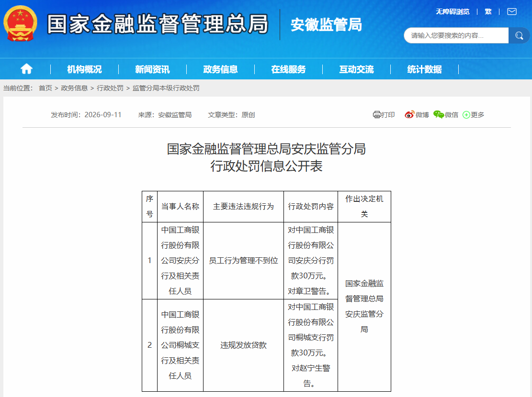532x397 pixels.
Task: Click the penalty cell mentioning 章卫警告
Action: click(x=311, y=261)
